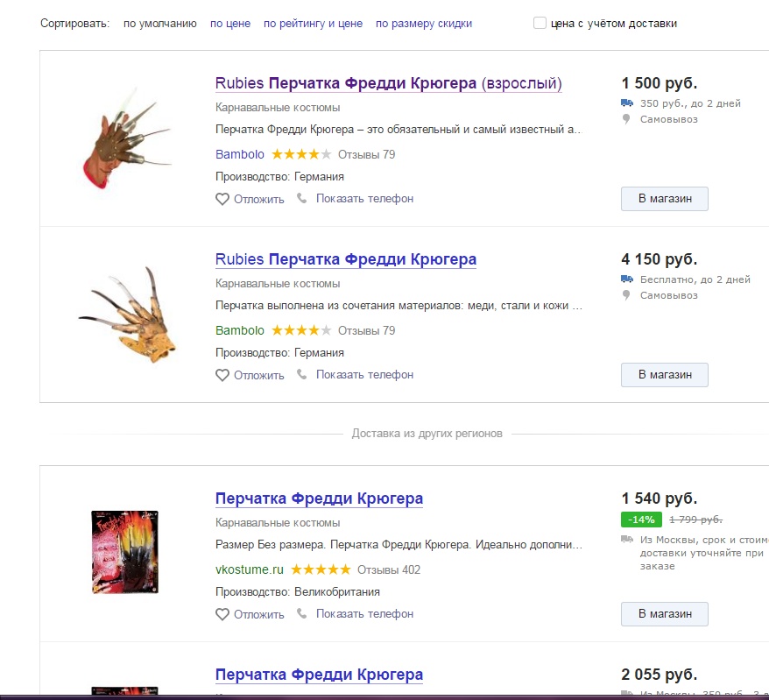
Task: Click 'Самовывоз' in 4 150 rub. listing
Action: [x=668, y=295]
